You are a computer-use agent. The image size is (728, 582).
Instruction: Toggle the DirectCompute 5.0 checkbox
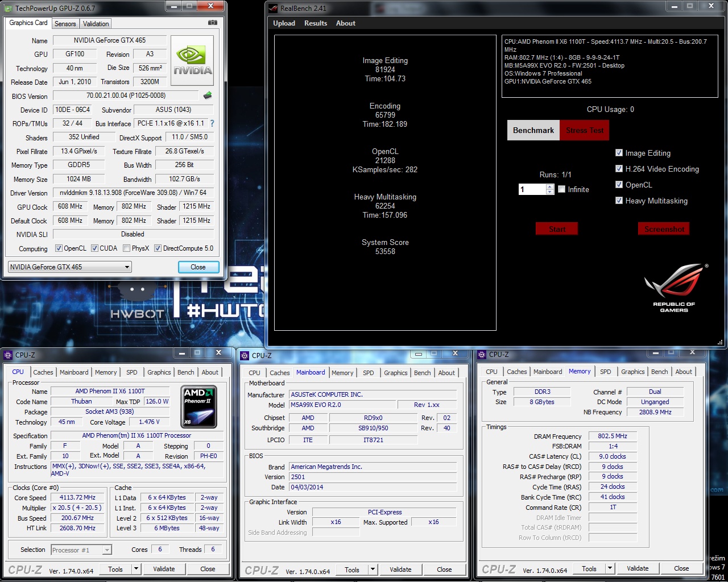[158, 248]
